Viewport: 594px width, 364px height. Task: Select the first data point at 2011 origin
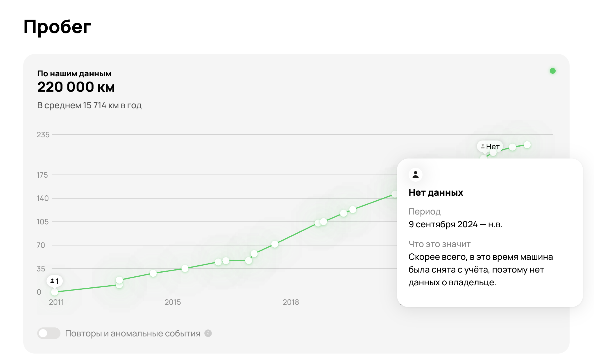(55, 292)
